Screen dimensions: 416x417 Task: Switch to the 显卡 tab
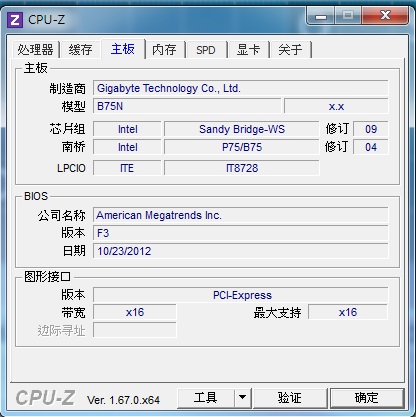248,50
